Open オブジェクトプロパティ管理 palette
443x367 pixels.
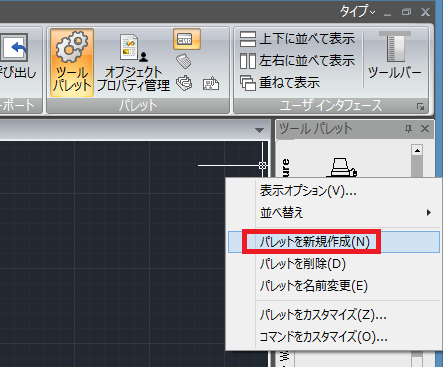(x=133, y=63)
